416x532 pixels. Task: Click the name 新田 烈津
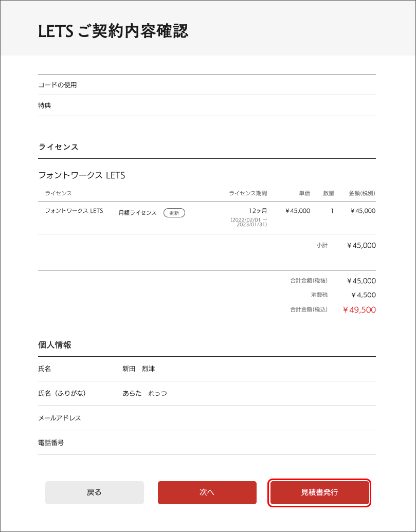click(x=139, y=369)
